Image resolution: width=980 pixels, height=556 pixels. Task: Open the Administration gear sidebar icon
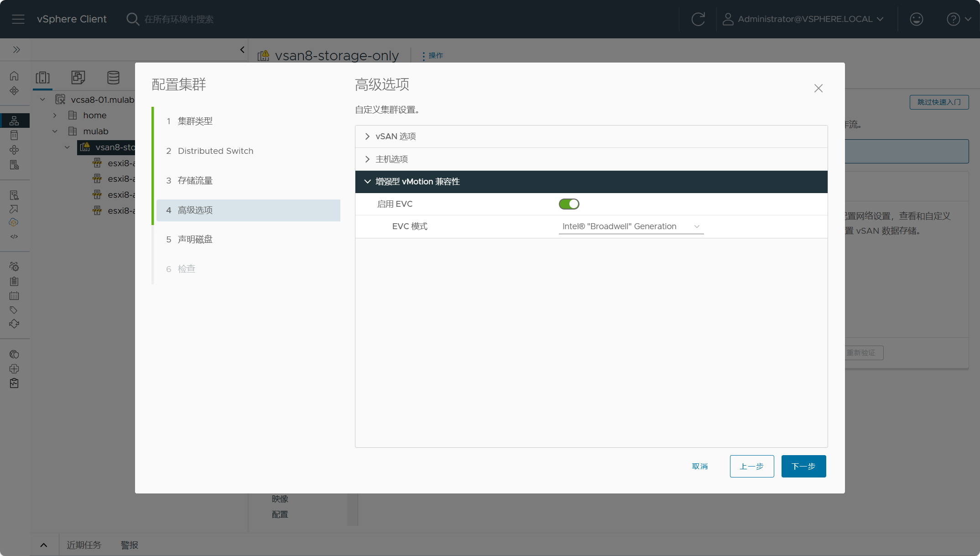[14, 266]
